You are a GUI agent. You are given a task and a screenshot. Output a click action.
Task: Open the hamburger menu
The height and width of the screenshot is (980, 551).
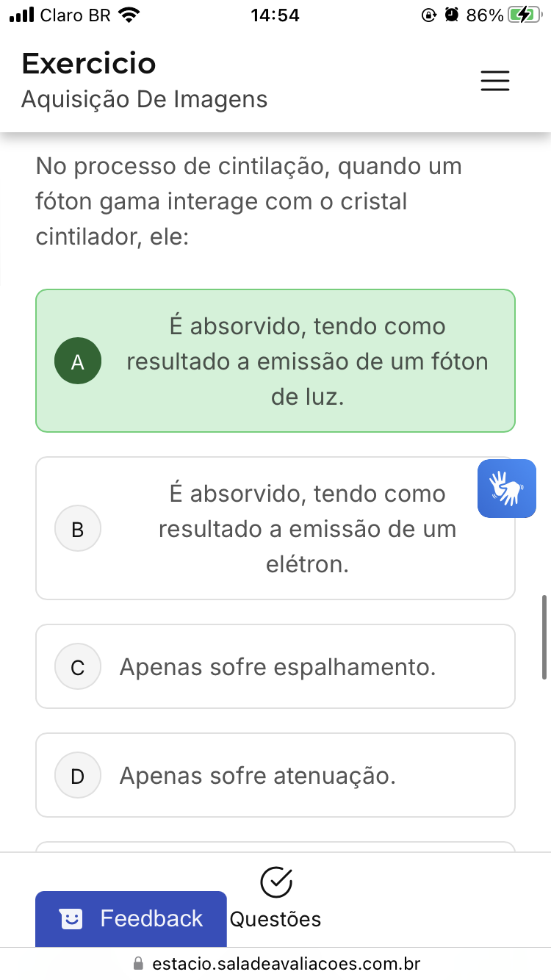click(x=494, y=81)
